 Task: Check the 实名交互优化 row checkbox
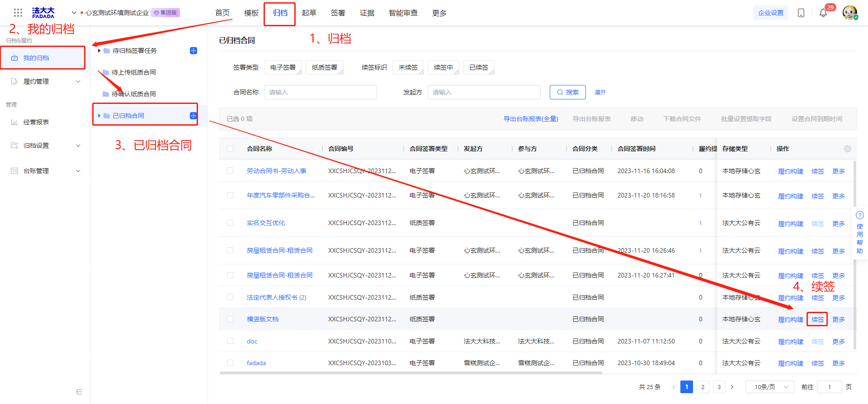[230, 223]
